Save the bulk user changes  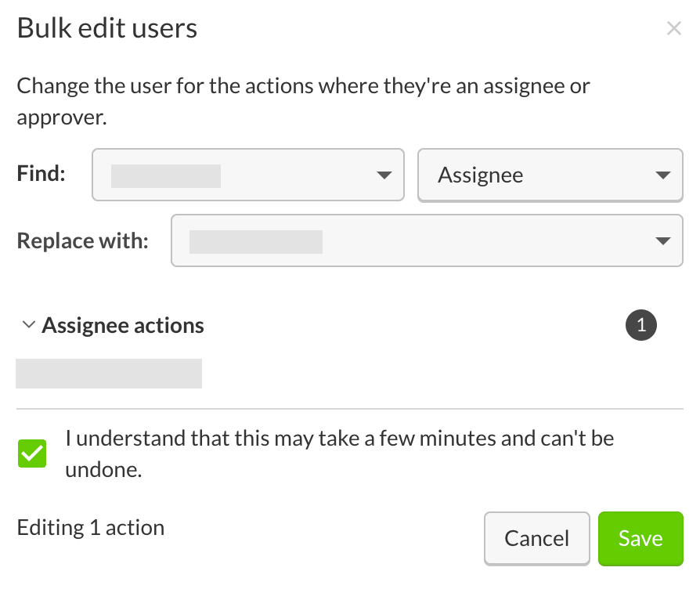click(640, 538)
